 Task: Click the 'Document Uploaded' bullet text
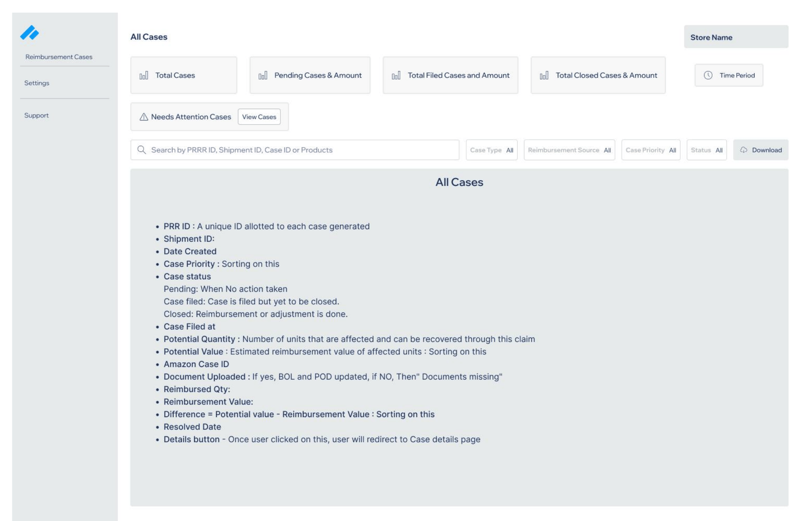click(x=333, y=377)
